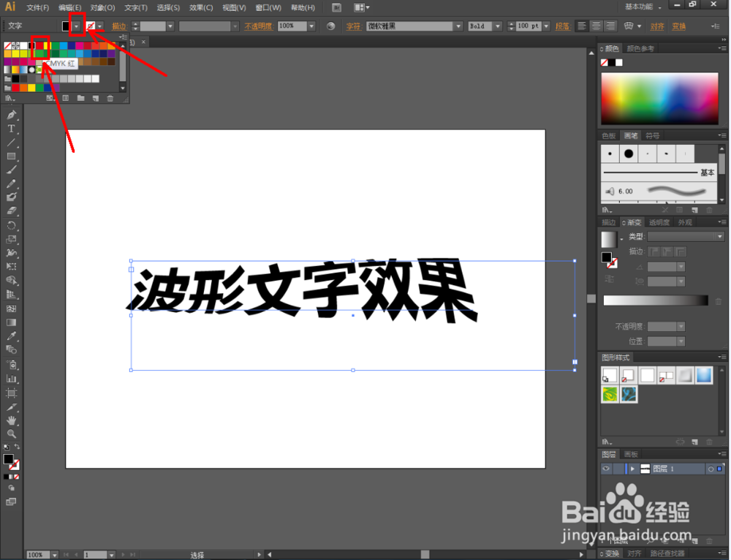Viewport: 731px width, 560px height.
Task: Click the 对齐 link in the control bar
Action: pos(656,26)
